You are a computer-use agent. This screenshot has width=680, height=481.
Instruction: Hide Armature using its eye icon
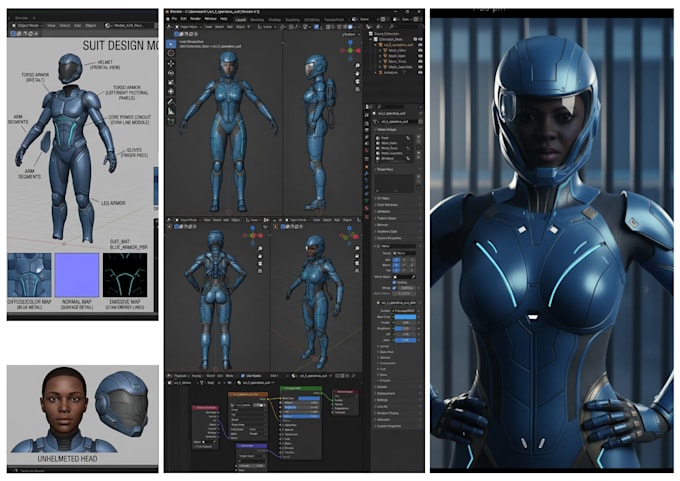click(420, 73)
